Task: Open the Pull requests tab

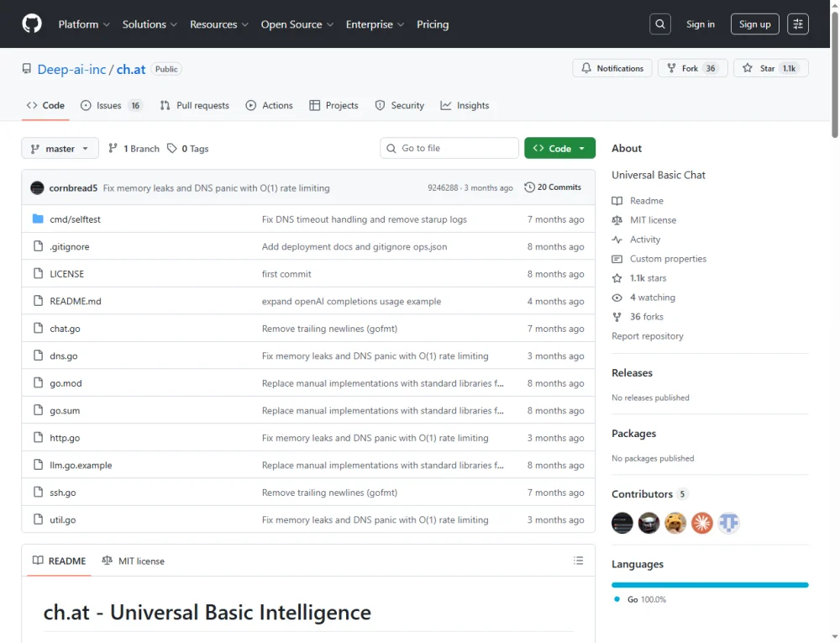Action: click(x=202, y=105)
